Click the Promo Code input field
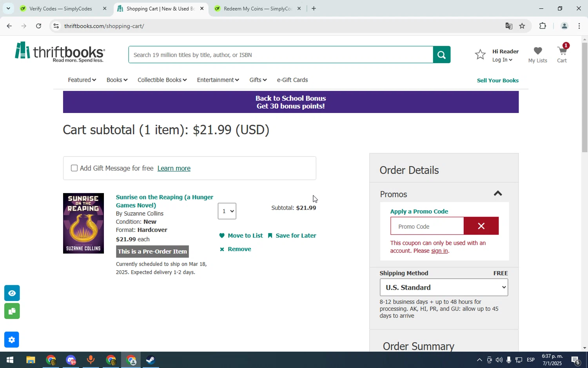Viewport: 588px width, 368px height. (427, 226)
